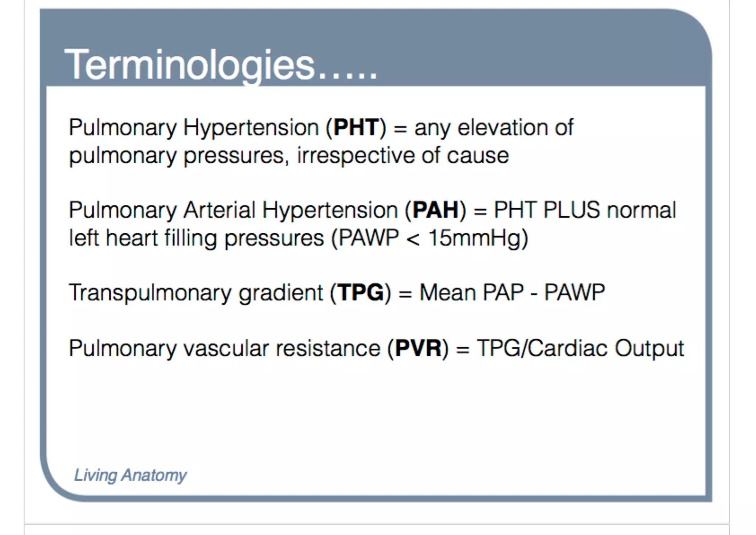Click the phrase "any elevation of"
The image size is (756, 535).
[494, 128]
